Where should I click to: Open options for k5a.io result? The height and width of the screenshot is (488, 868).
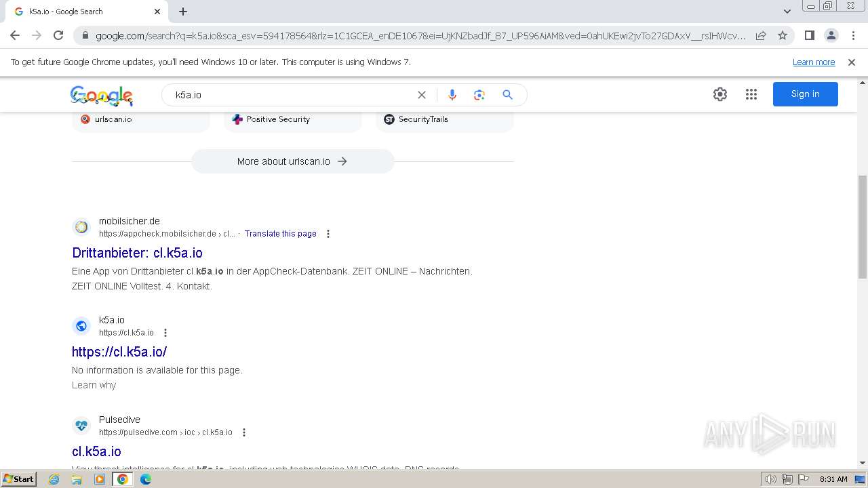165,333
